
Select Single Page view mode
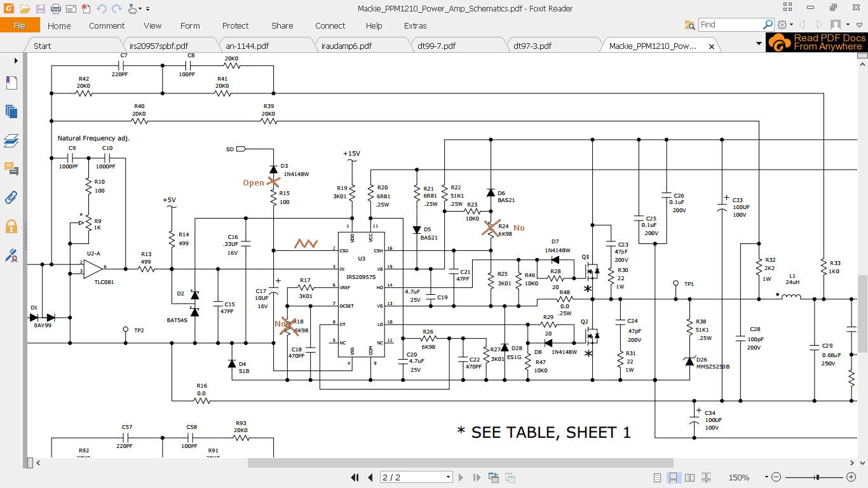pyautogui.click(x=658, y=477)
